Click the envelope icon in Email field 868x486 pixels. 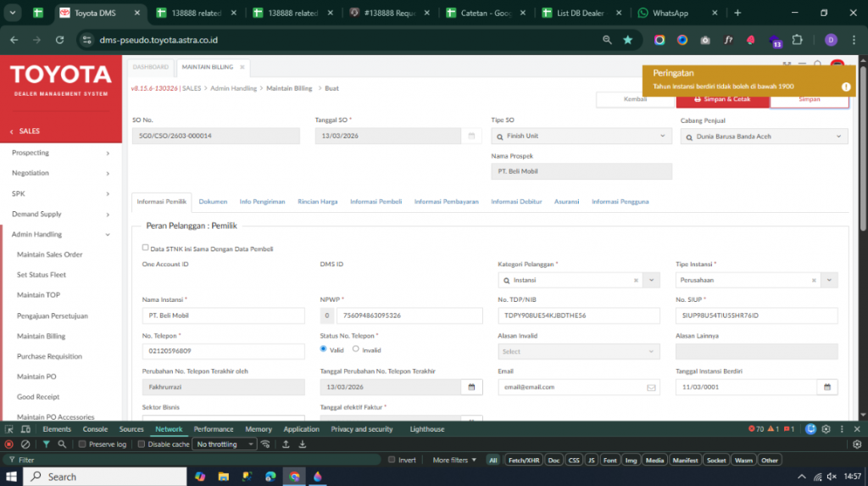pos(651,387)
